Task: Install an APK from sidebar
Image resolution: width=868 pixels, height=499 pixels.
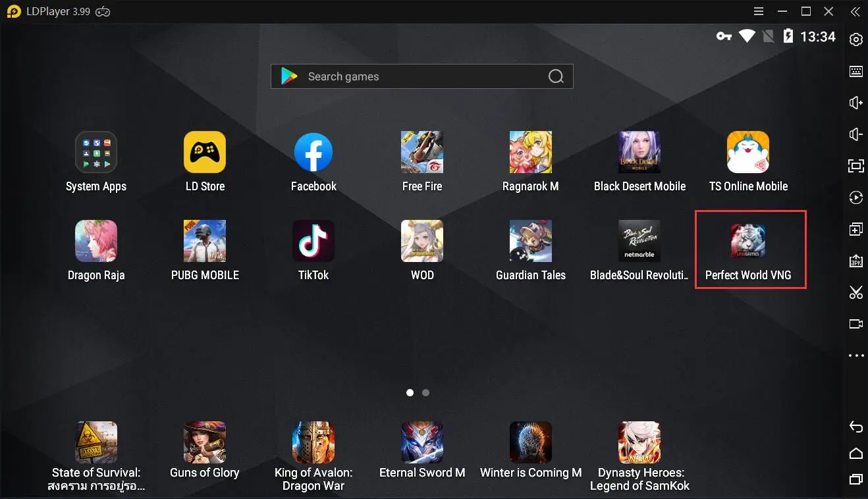Action: tap(856, 261)
